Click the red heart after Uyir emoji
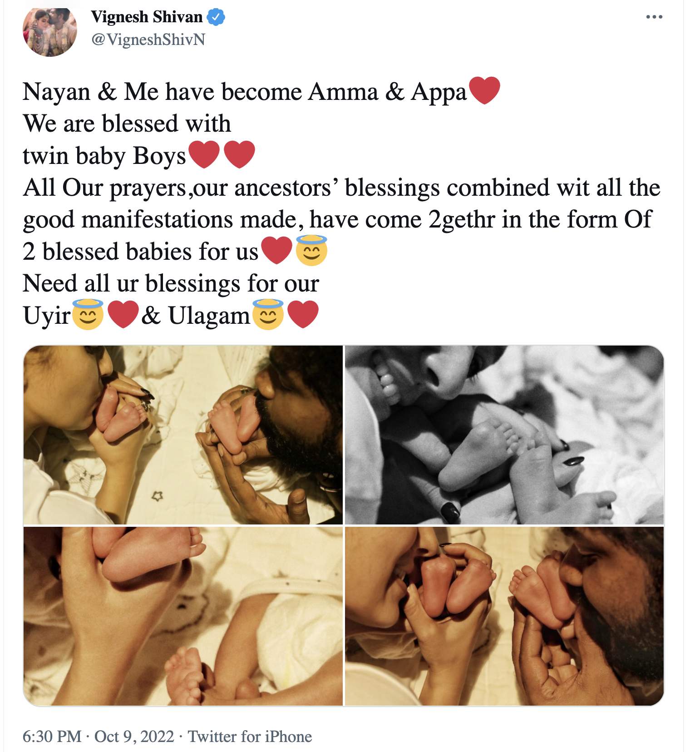The image size is (700, 752). [123, 315]
